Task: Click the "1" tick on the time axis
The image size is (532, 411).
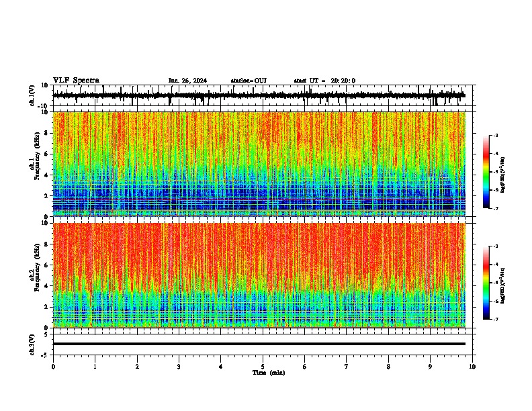Action: coord(95,367)
